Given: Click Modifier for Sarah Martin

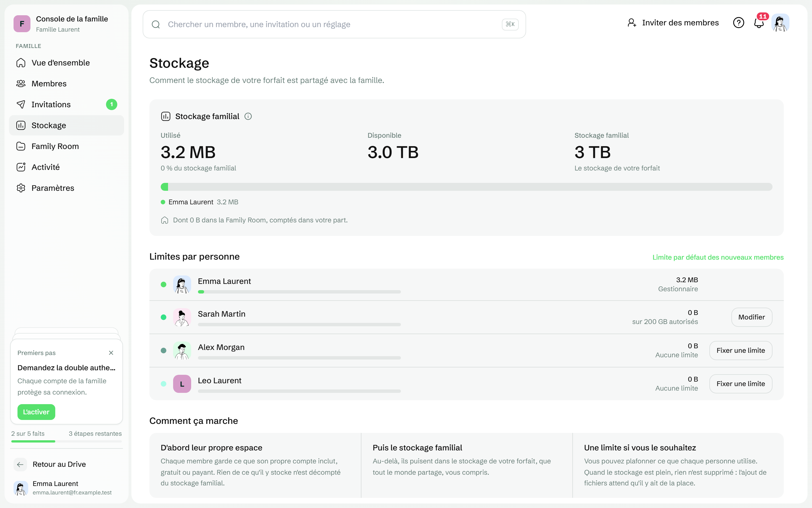Looking at the screenshot, I should [x=752, y=317].
